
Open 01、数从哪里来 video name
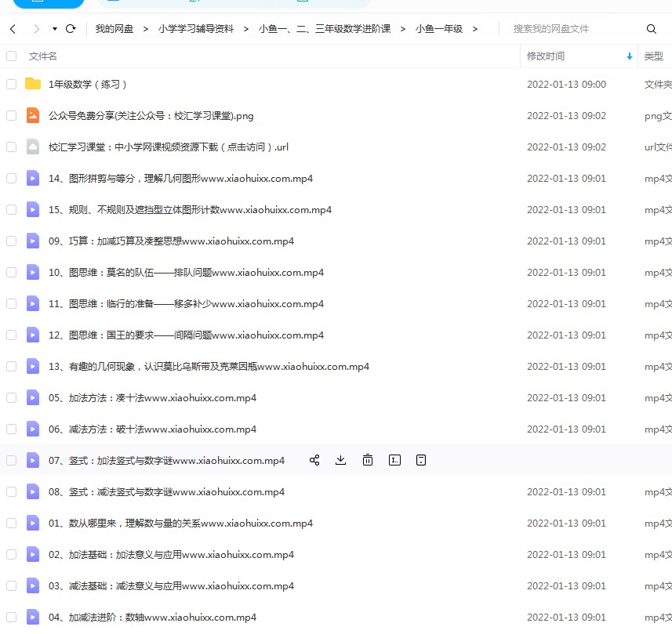pos(180,523)
